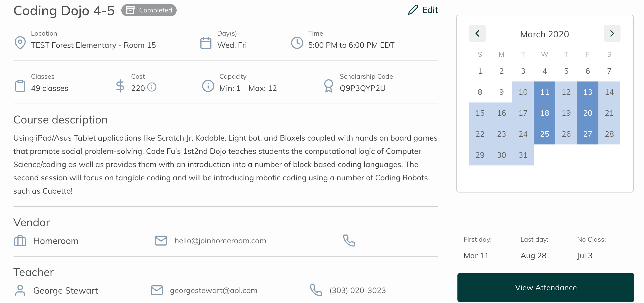
Task: Go to previous month in calendar
Action: (x=477, y=33)
